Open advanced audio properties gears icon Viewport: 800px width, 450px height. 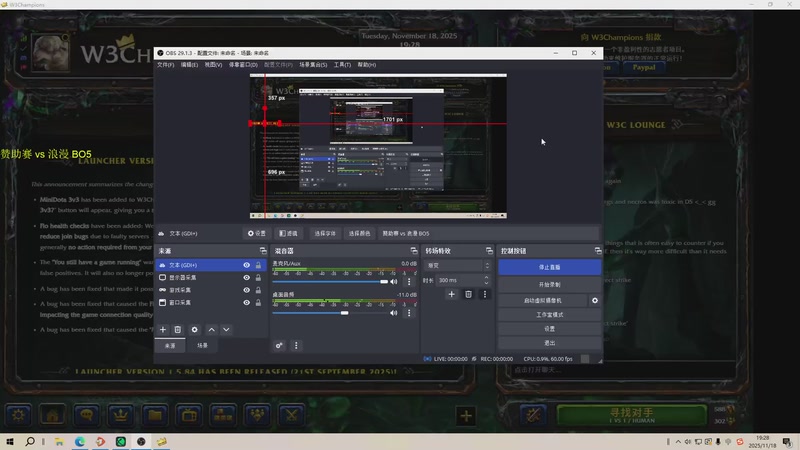[x=279, y=345]
